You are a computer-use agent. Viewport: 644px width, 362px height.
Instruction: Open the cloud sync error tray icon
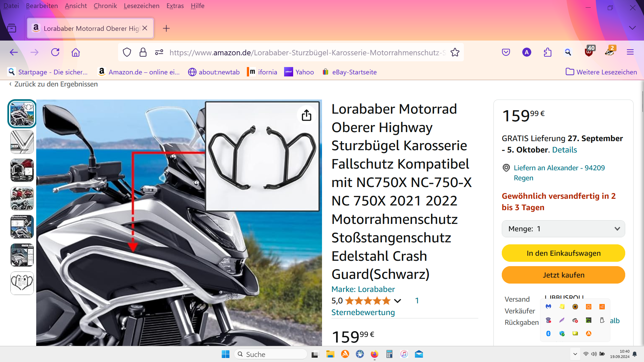[x=575, y=320]
